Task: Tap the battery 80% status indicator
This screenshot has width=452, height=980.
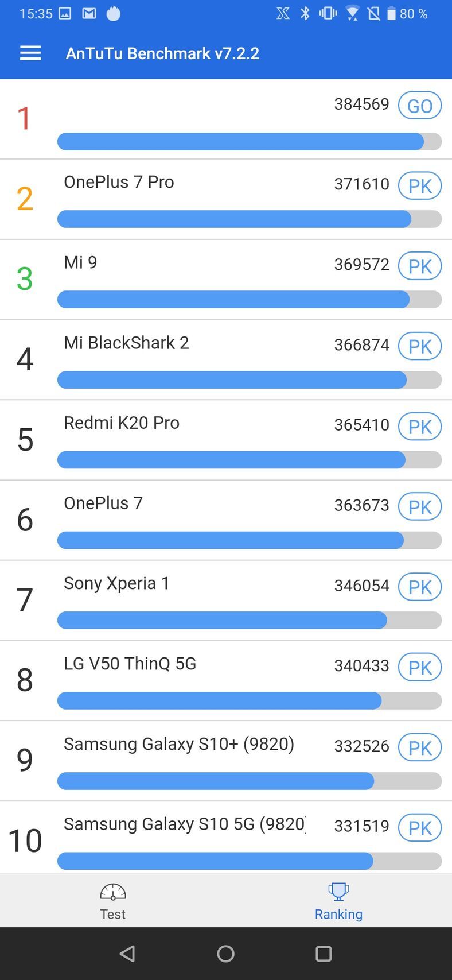Action: click(x=407, y=13)
